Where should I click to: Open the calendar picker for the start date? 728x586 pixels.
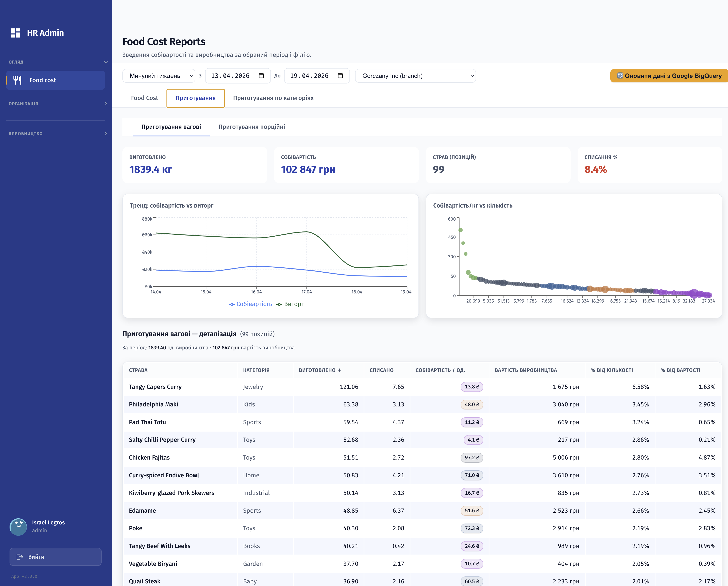(261, 76)
